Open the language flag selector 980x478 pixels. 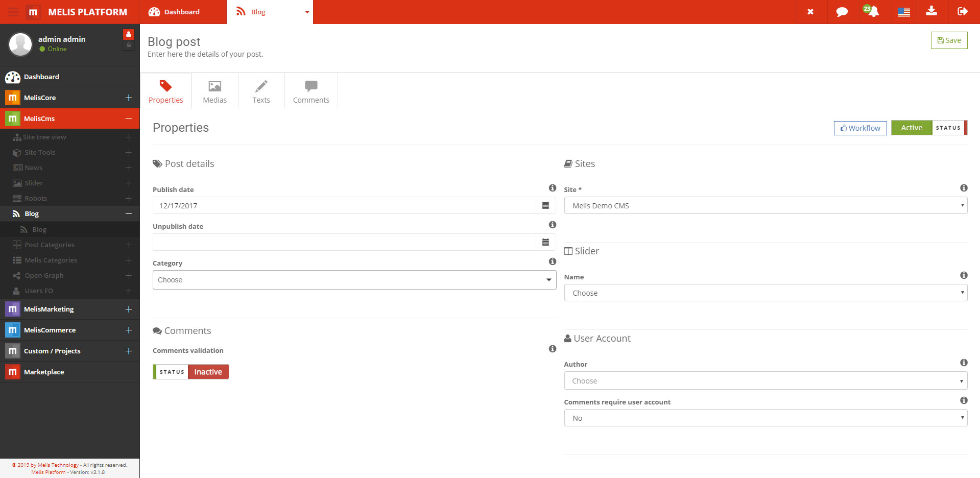(x=903, y=12)
